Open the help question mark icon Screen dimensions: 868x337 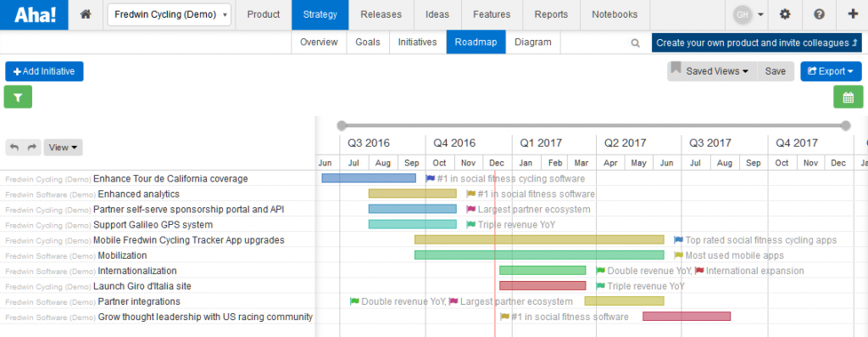click(820, 15)
